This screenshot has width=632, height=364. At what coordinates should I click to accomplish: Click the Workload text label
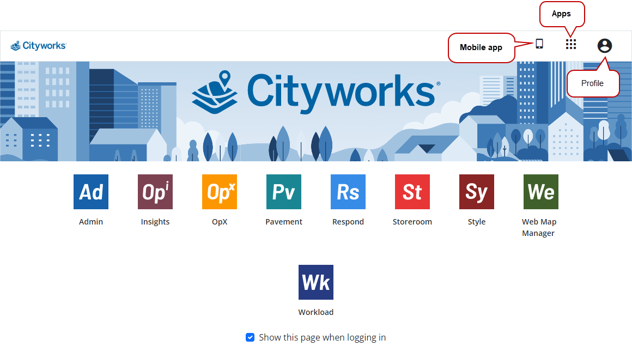point(316,312)
